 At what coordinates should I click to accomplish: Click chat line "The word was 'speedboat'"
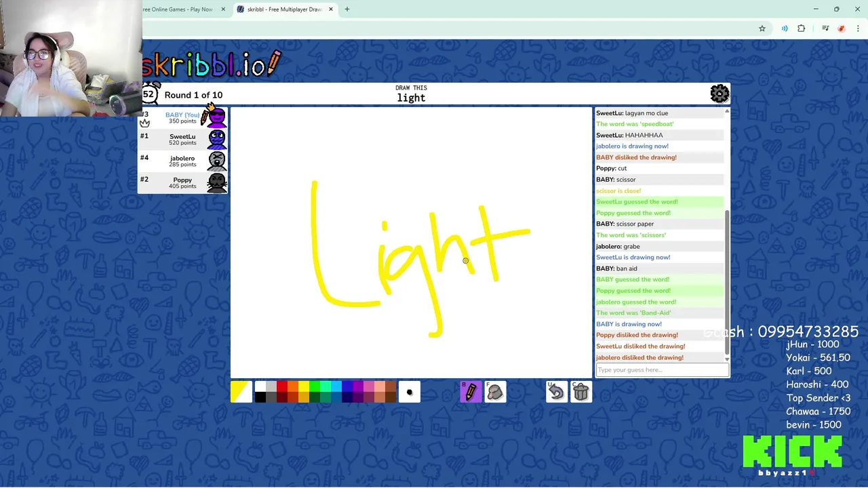tap(659, 124)
